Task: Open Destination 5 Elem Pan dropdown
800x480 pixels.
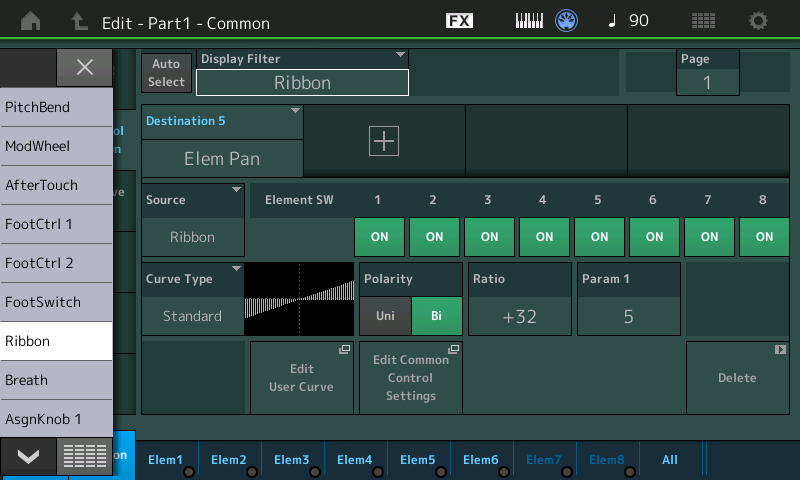Action: click(222, 140)
